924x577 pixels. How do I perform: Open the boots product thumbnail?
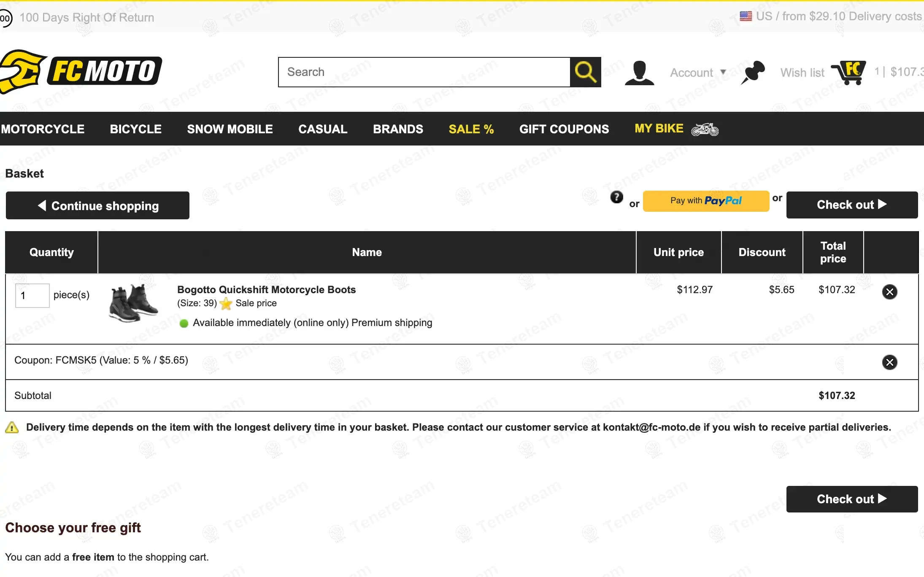click(133, 303)
